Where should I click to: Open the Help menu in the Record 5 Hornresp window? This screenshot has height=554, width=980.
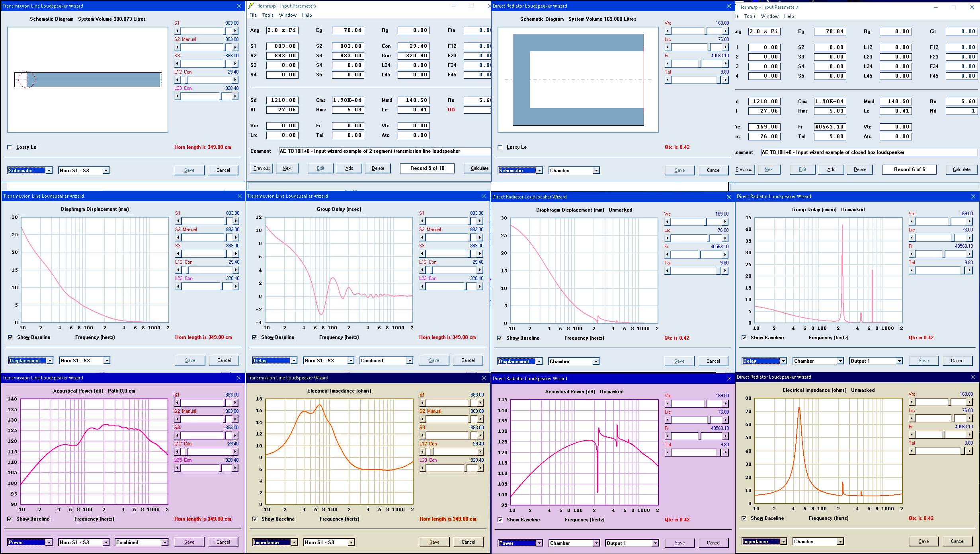click(307, 15)
